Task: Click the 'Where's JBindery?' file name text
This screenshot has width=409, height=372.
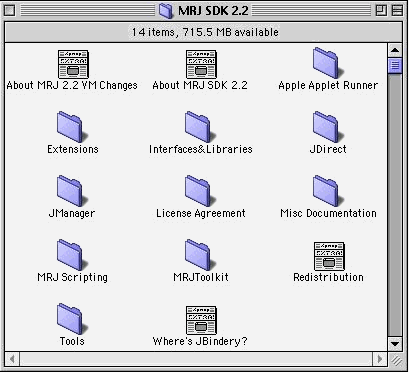Action: [x=200, y=341]
